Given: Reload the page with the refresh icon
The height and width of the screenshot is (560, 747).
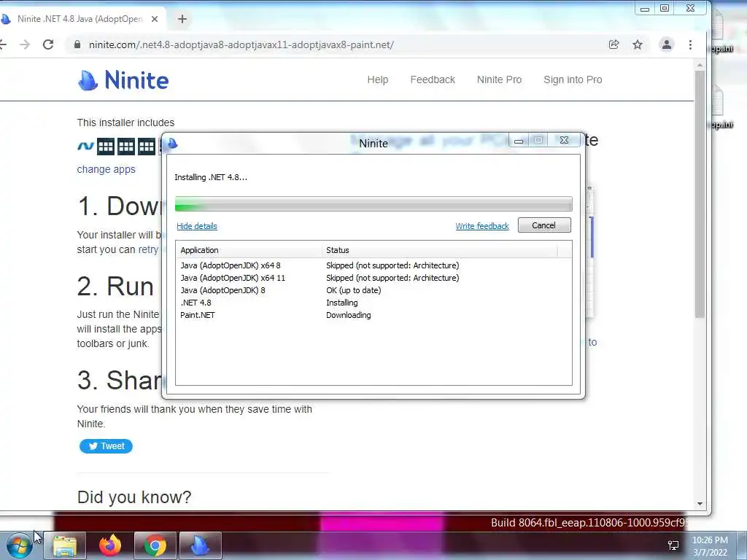Looking at the screenshot, I should tap(48, 44).
